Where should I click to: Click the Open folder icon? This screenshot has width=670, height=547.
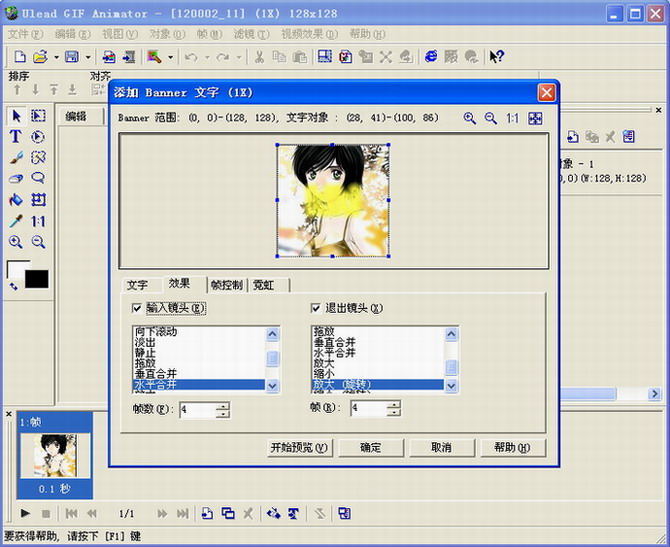coord(40,56)
